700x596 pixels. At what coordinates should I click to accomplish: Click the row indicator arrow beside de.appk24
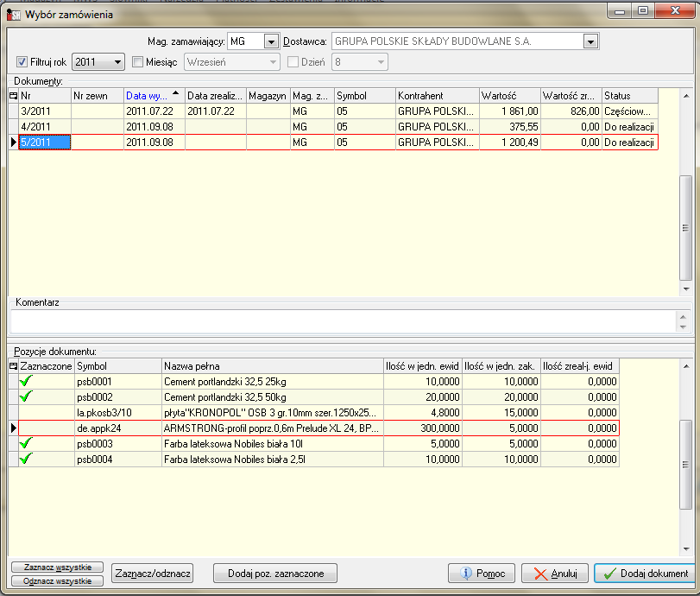14,428
